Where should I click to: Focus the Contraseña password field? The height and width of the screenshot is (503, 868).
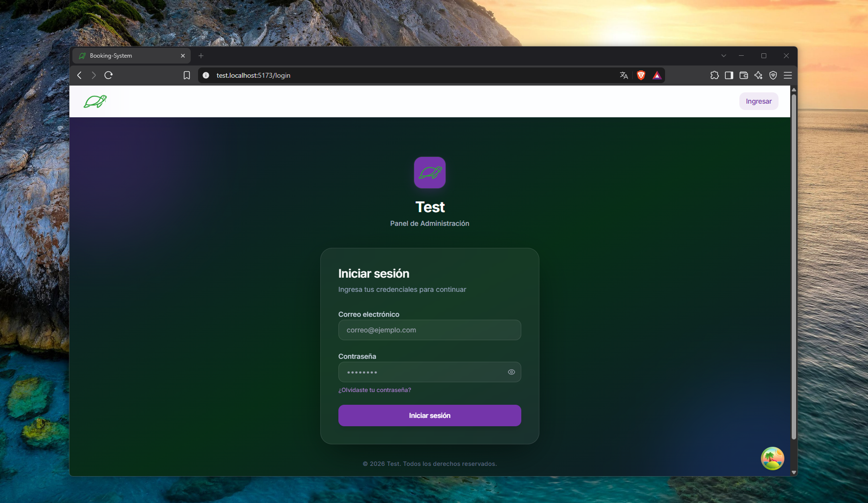430,372
